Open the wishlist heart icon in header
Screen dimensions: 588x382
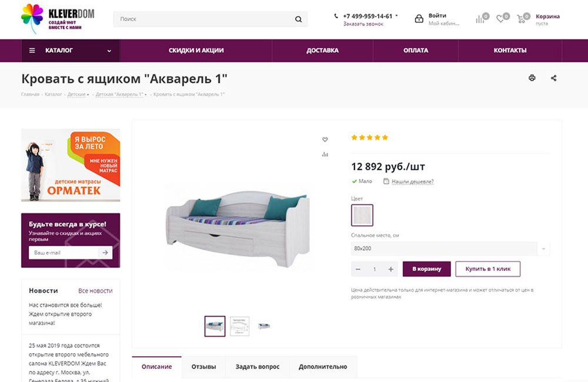pos(501,19)
